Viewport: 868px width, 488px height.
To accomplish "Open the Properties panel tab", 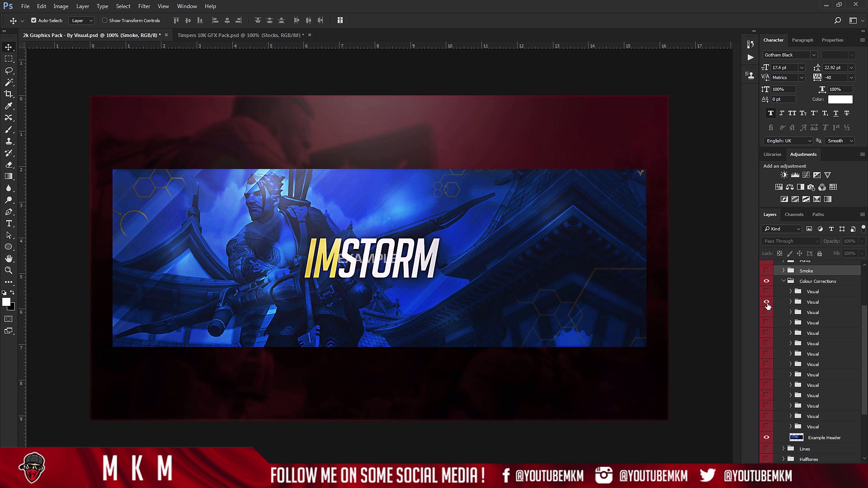I will click(832, 40).
